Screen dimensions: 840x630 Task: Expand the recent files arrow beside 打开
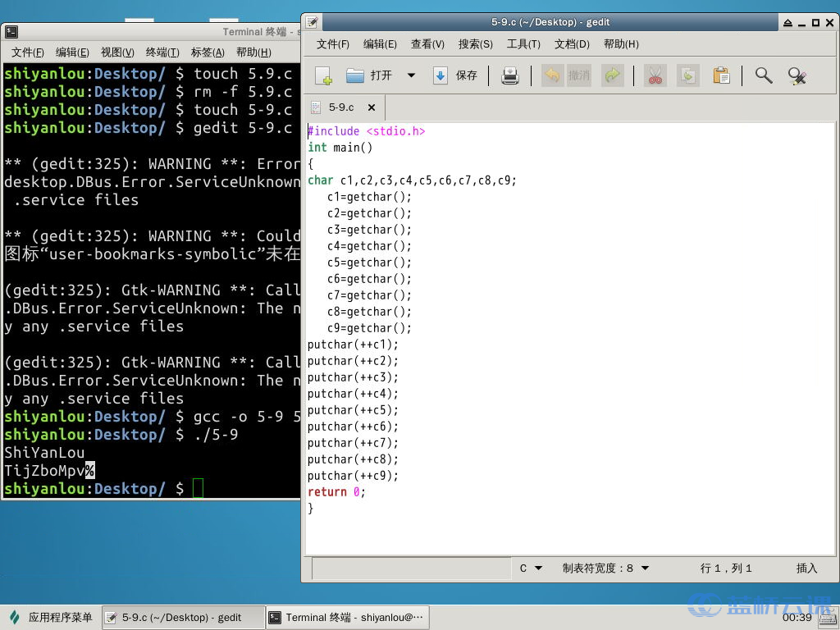tap(412, 75)
